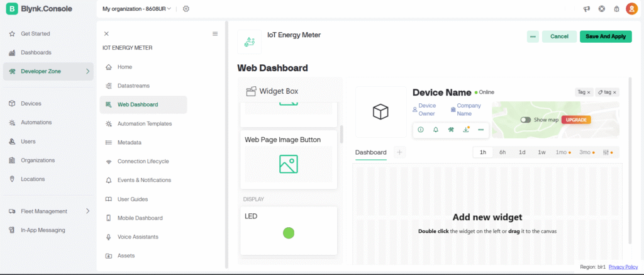Select 1h time range

(483, 152)
